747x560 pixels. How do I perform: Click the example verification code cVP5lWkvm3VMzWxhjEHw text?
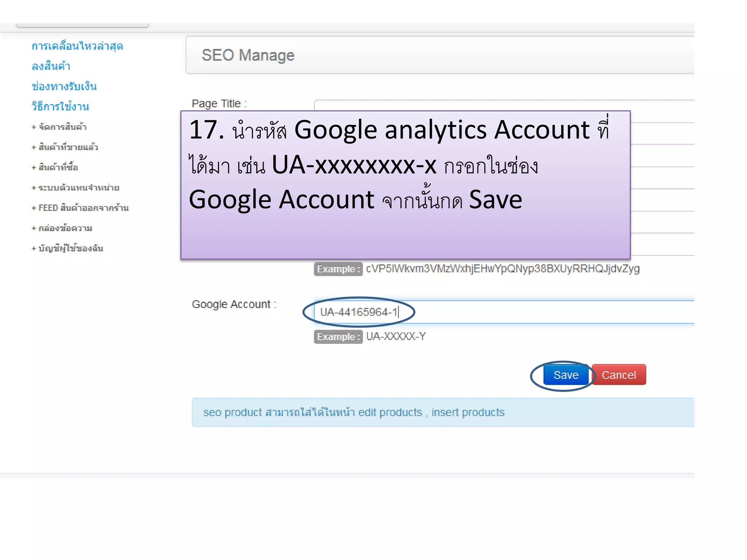[503, 269]
